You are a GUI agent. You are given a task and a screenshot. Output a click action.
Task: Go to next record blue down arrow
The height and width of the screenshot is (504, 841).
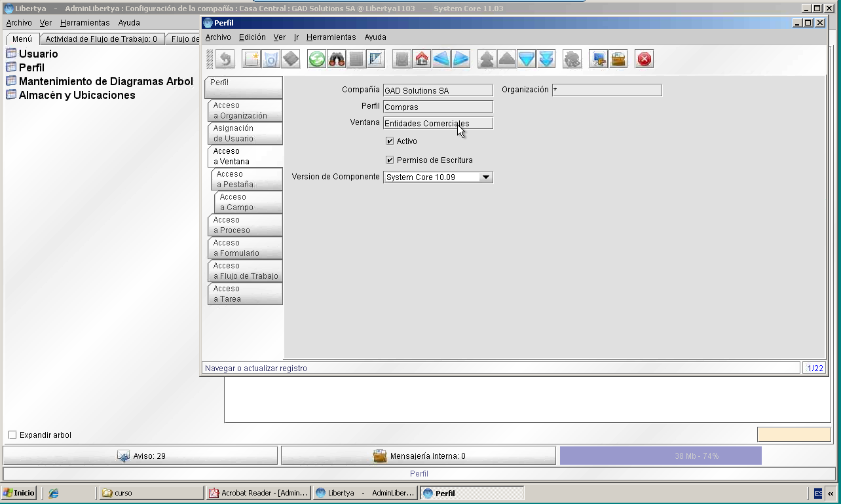coord(527,59)
